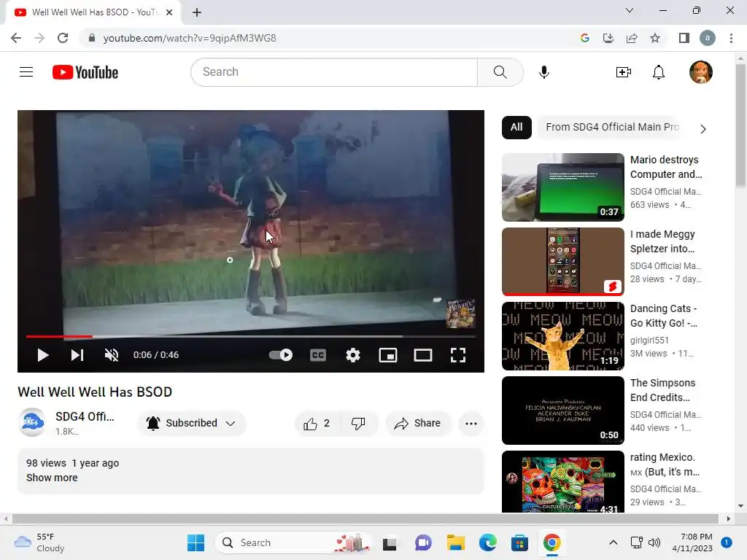
Task: Seek on the video progress bar
Action: (x=251, y=336)
